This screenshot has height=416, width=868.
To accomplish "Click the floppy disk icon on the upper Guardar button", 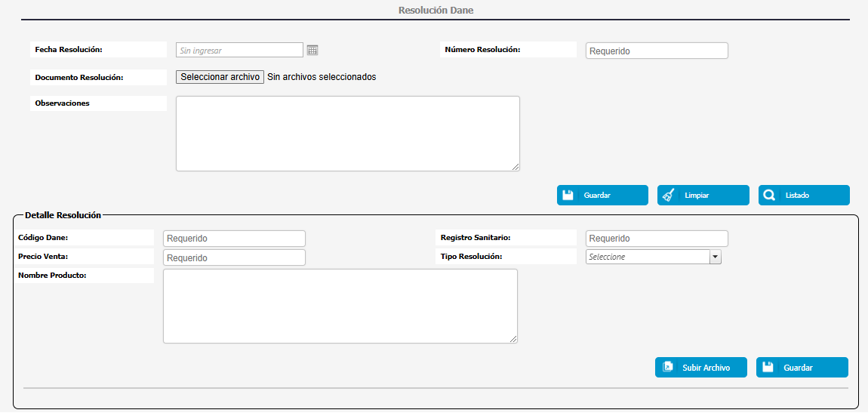I will [568, 195].
